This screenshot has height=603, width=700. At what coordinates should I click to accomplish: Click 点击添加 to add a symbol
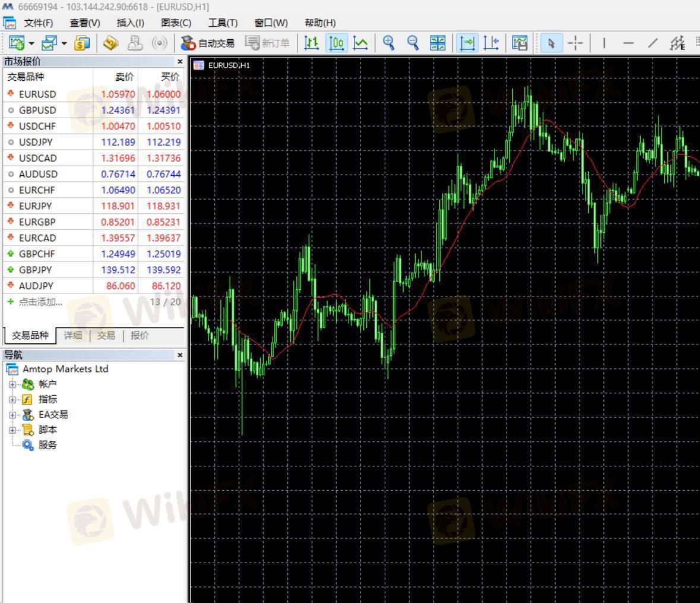point(40,302)
